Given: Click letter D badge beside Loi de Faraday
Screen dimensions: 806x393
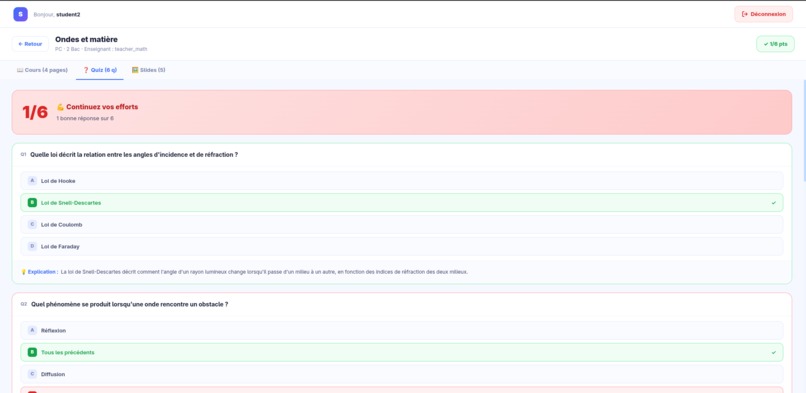Looking at the screenshot, I should (32, 247).
